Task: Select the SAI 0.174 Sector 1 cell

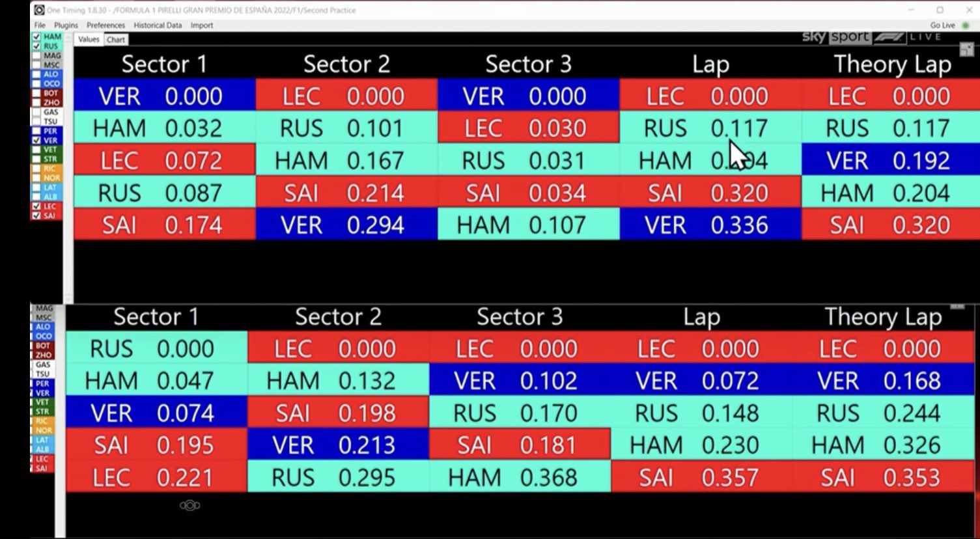Action: [x=165, y=225]
